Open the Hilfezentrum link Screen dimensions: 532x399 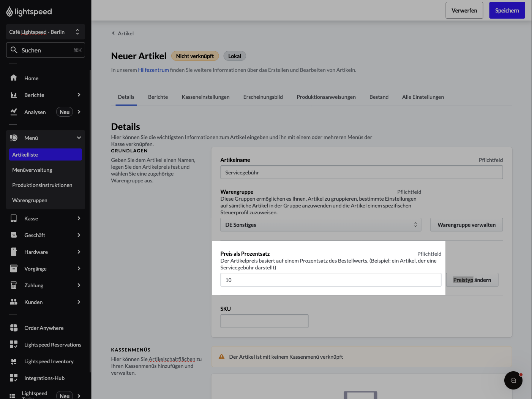(153, 70)
